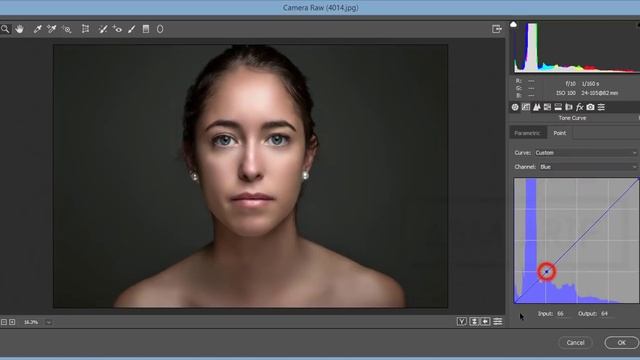Open the Detail panel icon
Screen dimensions: 640x360
point(537,107)
